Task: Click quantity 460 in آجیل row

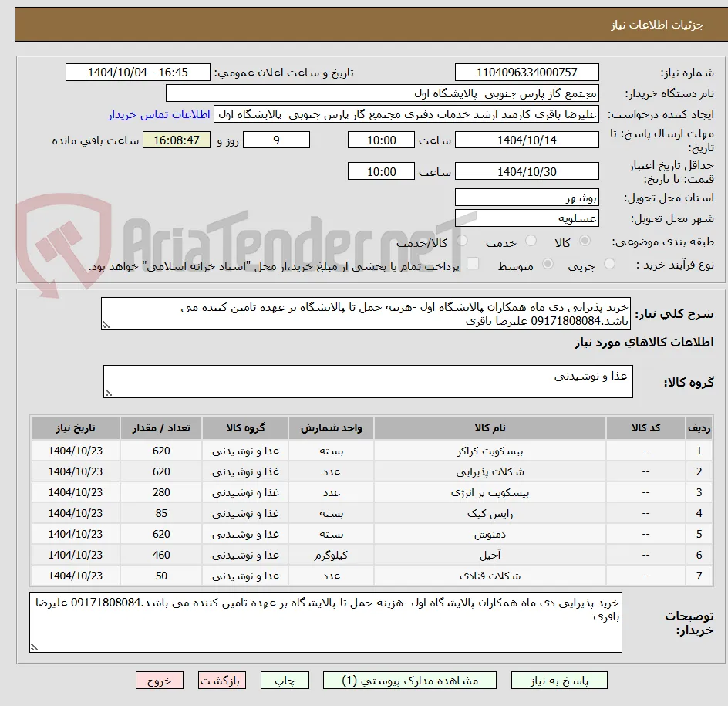Action: coord(161,555)
